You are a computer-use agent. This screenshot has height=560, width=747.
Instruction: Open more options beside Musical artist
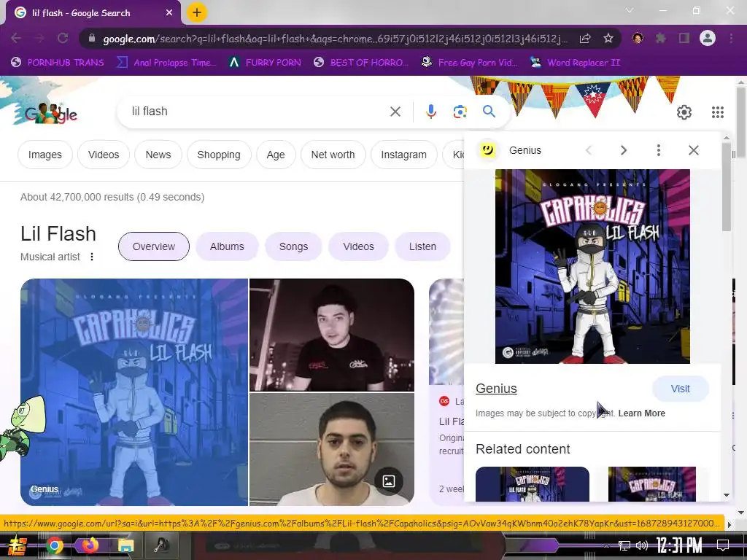click(92, 257)
